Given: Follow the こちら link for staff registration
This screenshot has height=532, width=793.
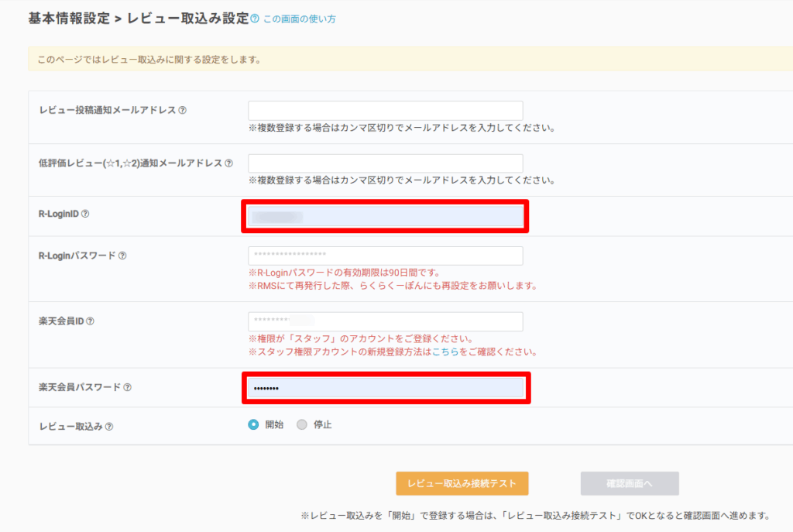Looking at the screenshot, I should 445,352.
